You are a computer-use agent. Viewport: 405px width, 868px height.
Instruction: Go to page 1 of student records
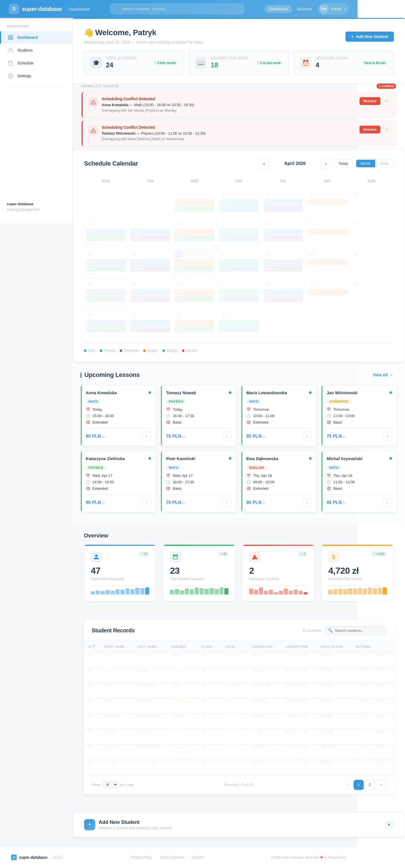[358, 785]
